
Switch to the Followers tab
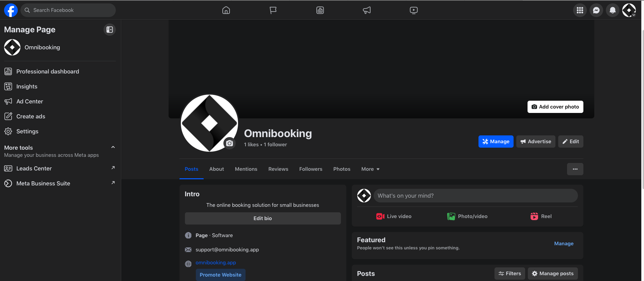pyautogui.click(x=311, y=169)
